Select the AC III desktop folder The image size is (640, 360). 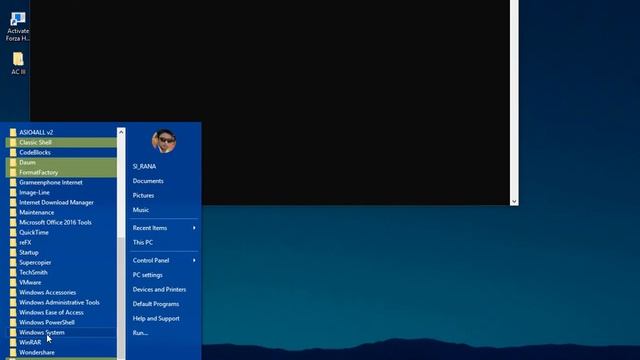[x=18, y=63]
